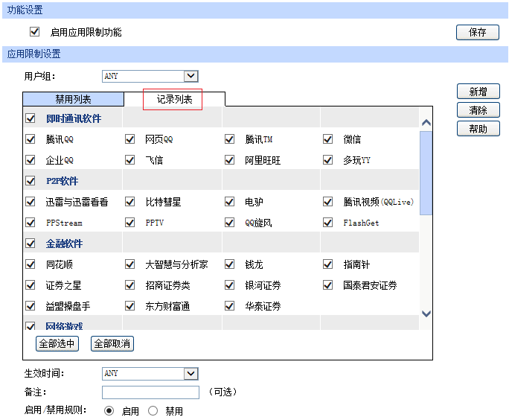Expand the 生效时间 dropdown
Image resolution: width=509 pixels, height=420 pixels.
pos(191,374)
